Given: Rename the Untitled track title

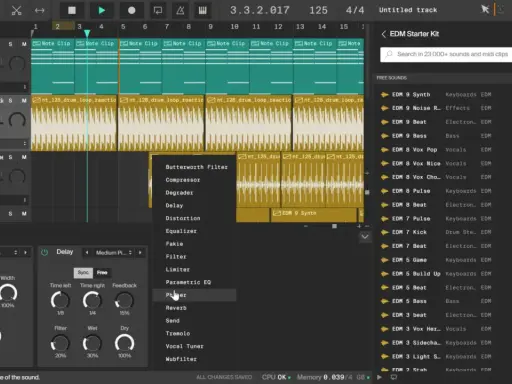Looking at the screenshot, I should (408, 10).
